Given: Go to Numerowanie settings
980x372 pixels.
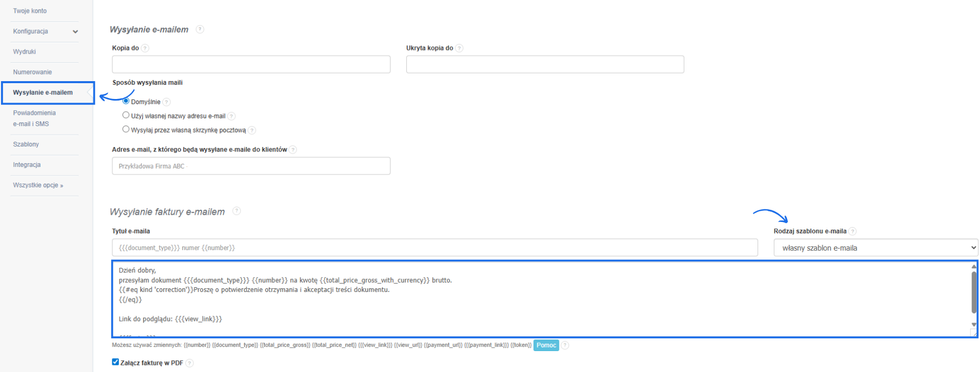Looking at the screenshot, I should pos(33,72).
